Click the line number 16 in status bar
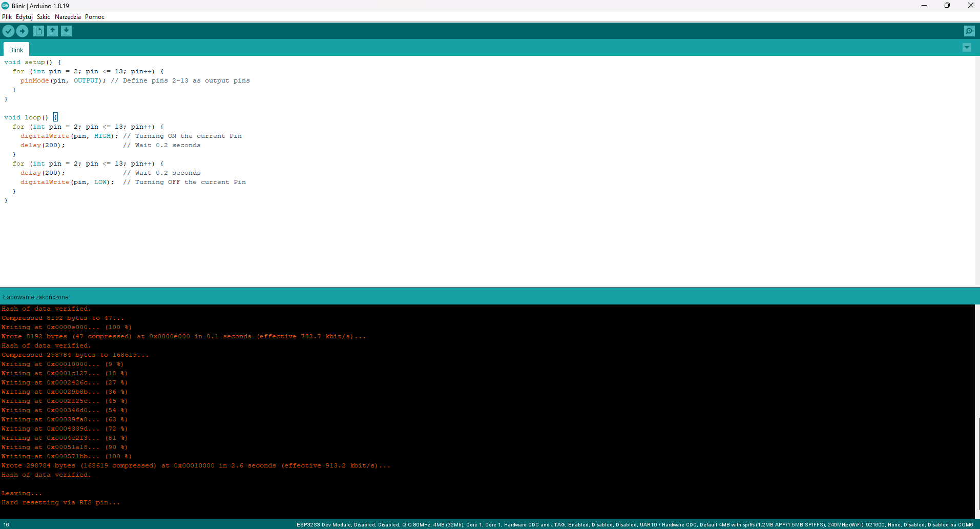Viewport: 980px width, 529px height. tap(7, 525)
